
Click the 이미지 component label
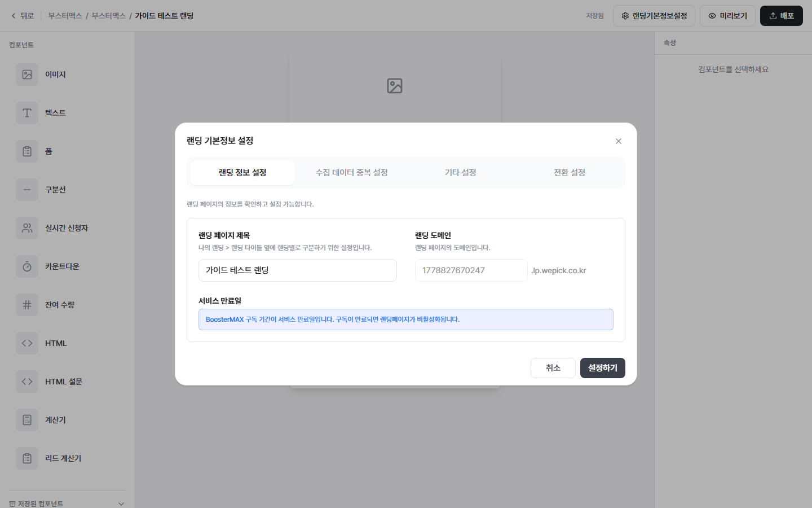tap(55, 75)
